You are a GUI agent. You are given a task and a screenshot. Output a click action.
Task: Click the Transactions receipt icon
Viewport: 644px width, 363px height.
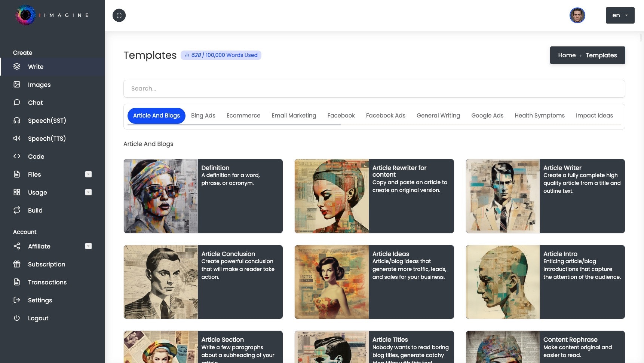pyautogui.click(x=17, y=282)
